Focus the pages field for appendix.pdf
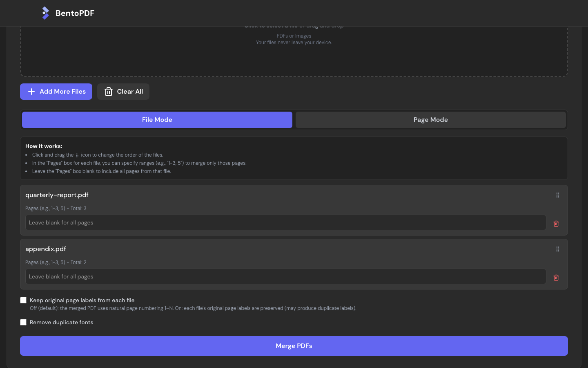This screenshot has width=588, height=368. point(286,276)
